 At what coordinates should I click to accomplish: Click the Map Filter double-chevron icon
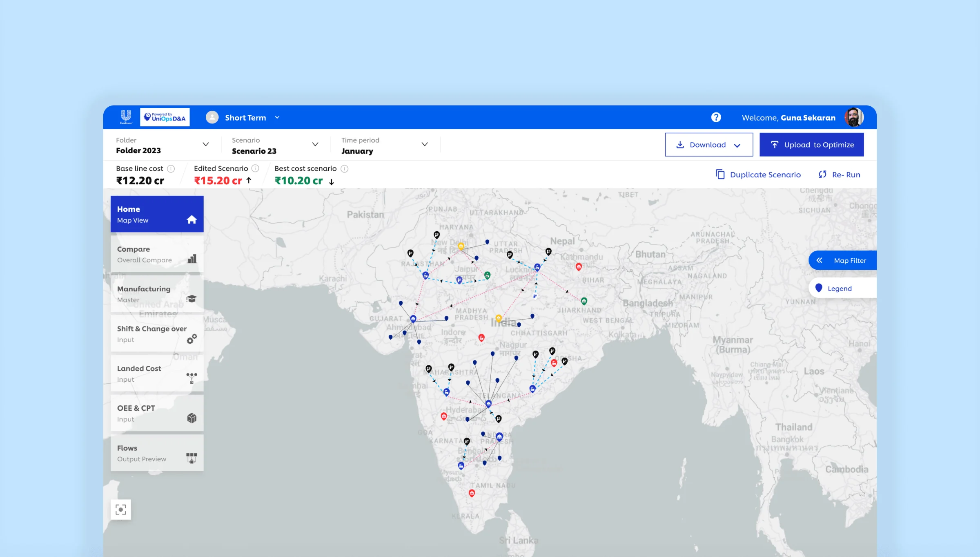tap(819, 260)
